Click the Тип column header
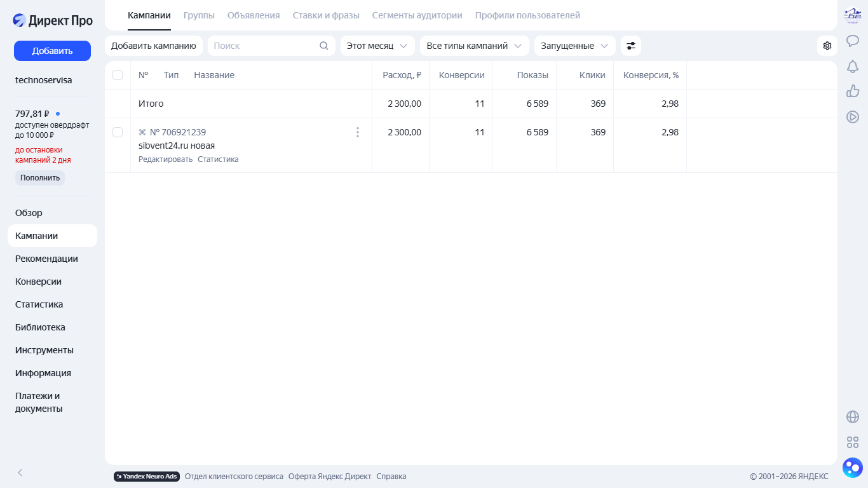Image resolution: width=868 pixels, height=488 pixels. [171, 75]
